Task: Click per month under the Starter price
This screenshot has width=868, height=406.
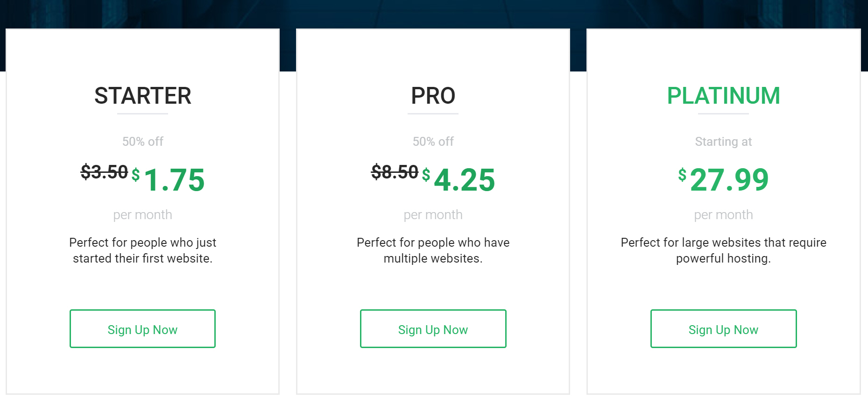Action: tap(142, 214)
